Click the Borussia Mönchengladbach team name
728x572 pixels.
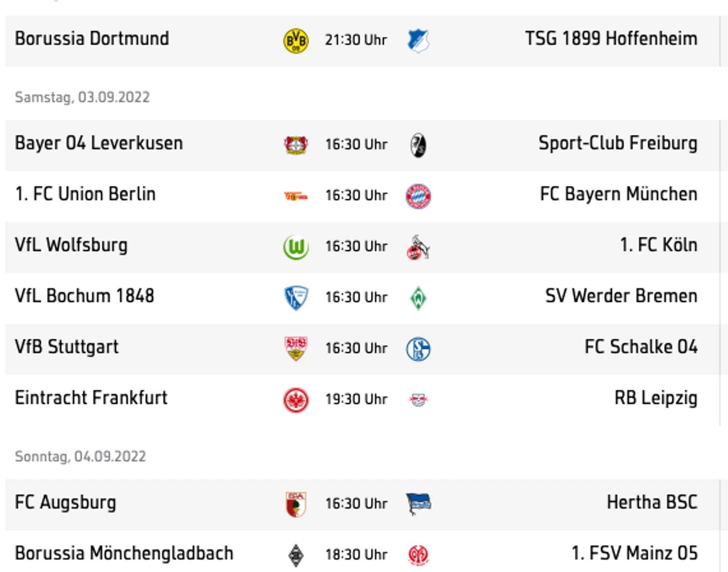[x=124, y=553]
